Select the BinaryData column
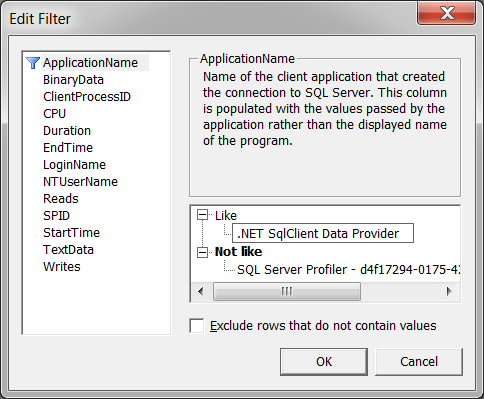The height and width of the screenshot is (399, 484). pyautogui.click(x=73, y=80)
